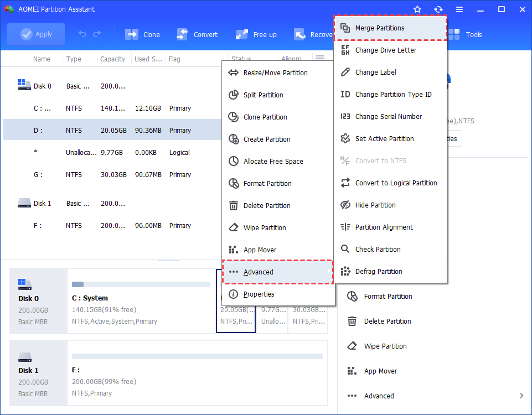Click Allocate Free Space icon
Image resolution: width=532 pixels, height=415 pixels.
tap(233, 162)
